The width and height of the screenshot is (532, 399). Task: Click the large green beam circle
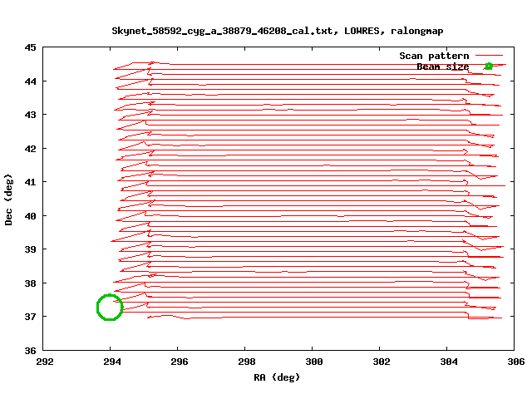tap(110, 307)
